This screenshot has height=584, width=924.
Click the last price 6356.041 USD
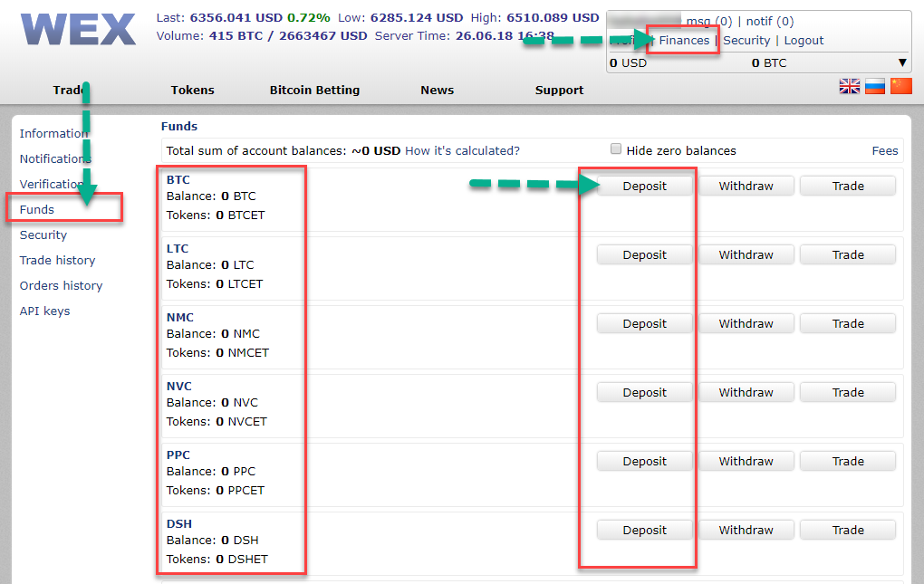236,18
